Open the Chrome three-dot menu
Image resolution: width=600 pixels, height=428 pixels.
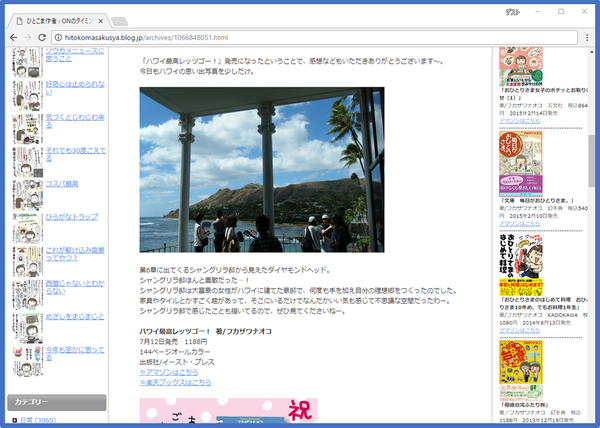(587, 37)
